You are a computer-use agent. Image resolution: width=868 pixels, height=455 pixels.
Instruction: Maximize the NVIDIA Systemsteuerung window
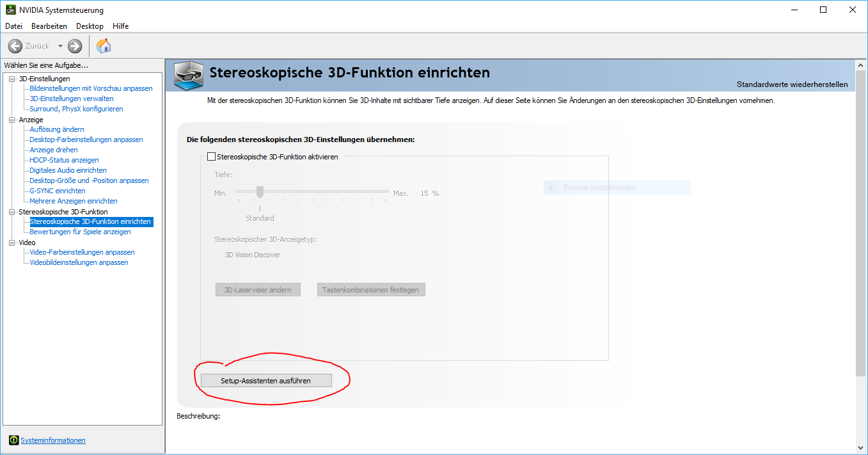point(823,10)
